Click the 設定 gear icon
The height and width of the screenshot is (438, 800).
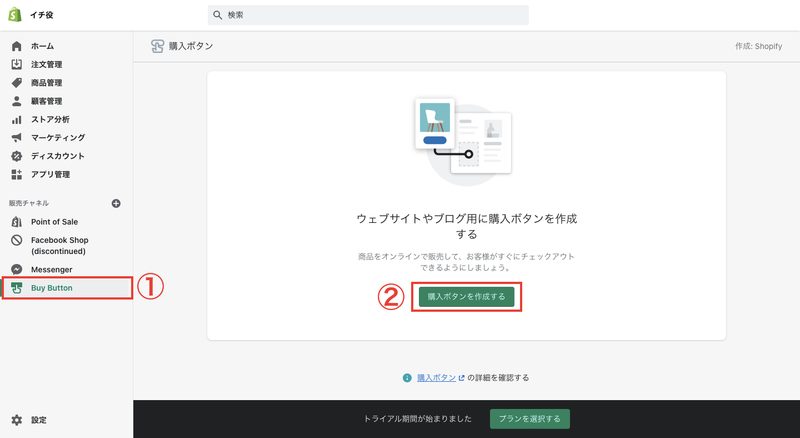[x=17, y=420]
